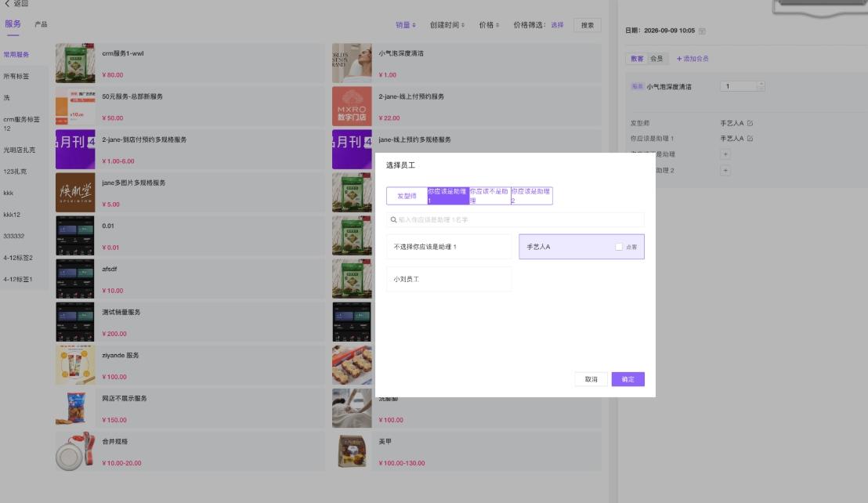Edit the 发型师 assignment icon

coord(750,123)
